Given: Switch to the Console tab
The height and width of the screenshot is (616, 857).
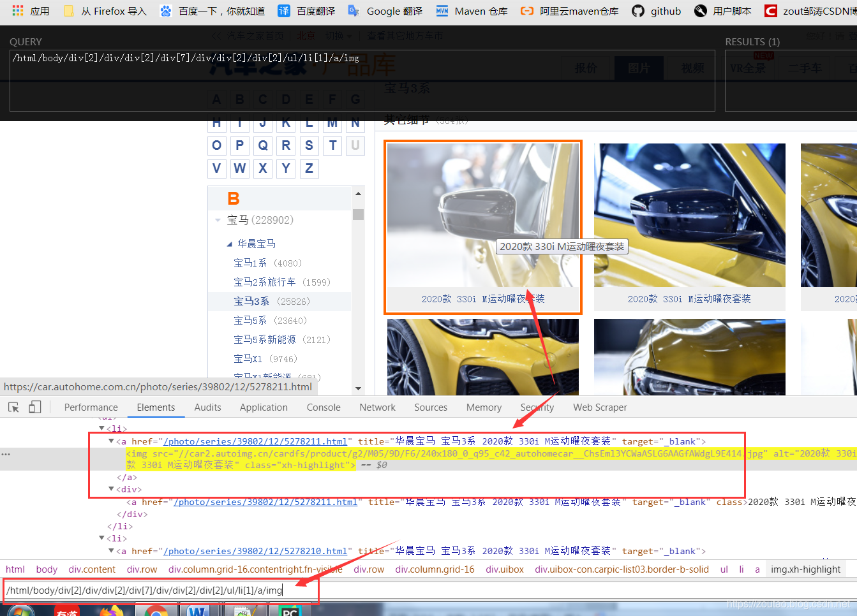Looking at the screenshot, I should pyautogui.click(x=324, y=407).
